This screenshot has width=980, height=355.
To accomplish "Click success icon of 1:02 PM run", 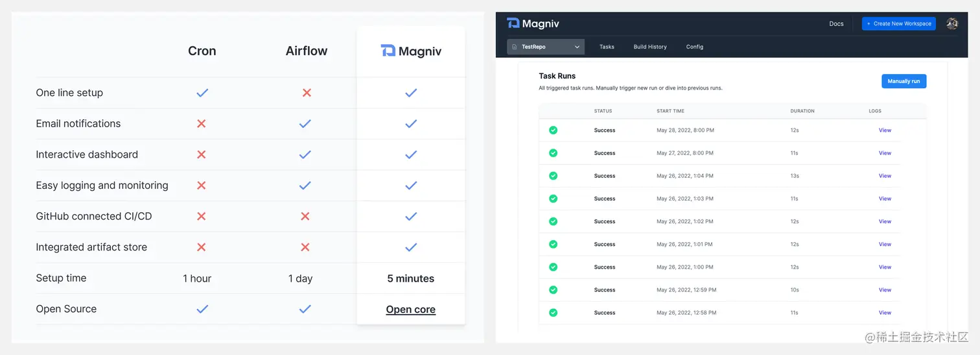I will [553, 221].
